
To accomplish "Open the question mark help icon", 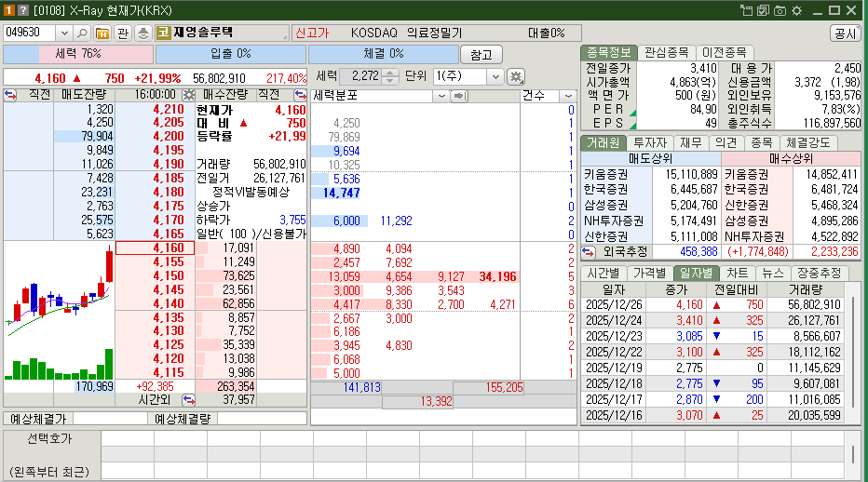I will (x=22, y=10).
